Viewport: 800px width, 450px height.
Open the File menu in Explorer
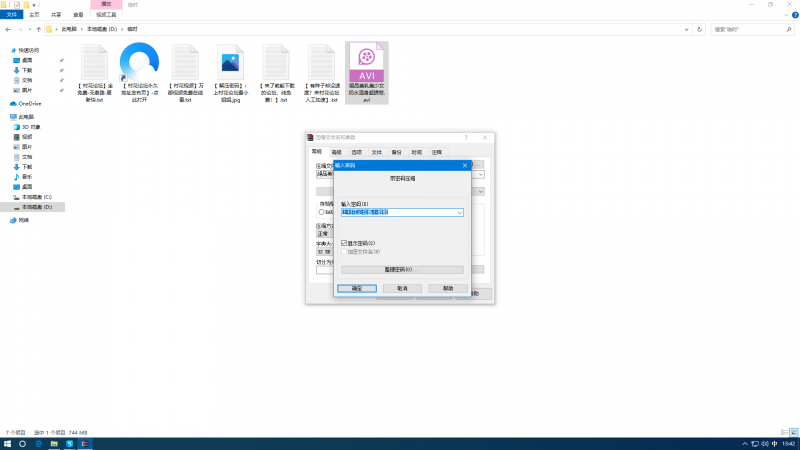11,15
